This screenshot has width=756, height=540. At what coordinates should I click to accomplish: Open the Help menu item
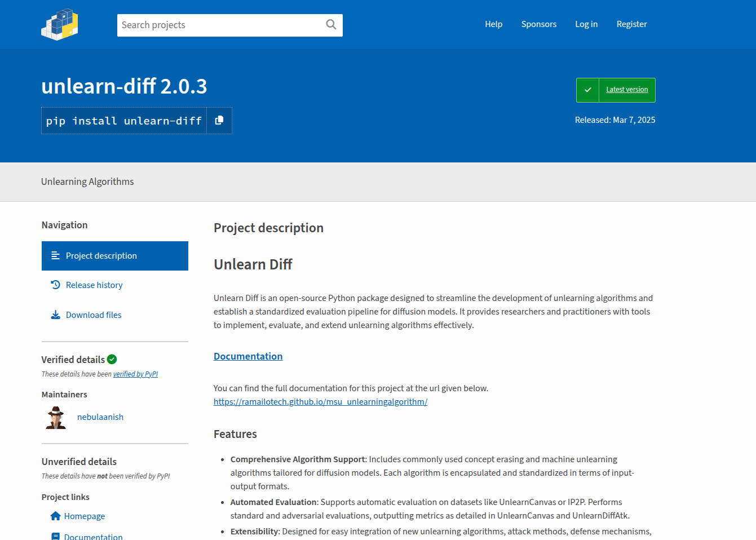(x=493, y=24)
